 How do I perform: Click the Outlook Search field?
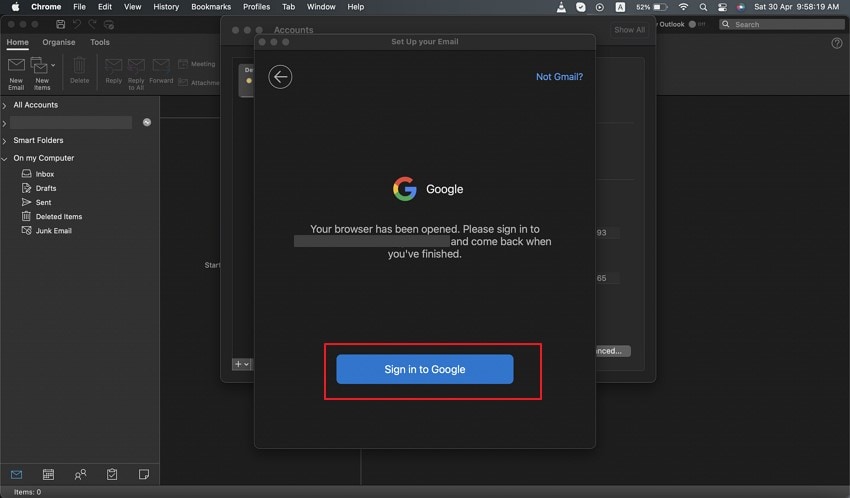(782, 24)
